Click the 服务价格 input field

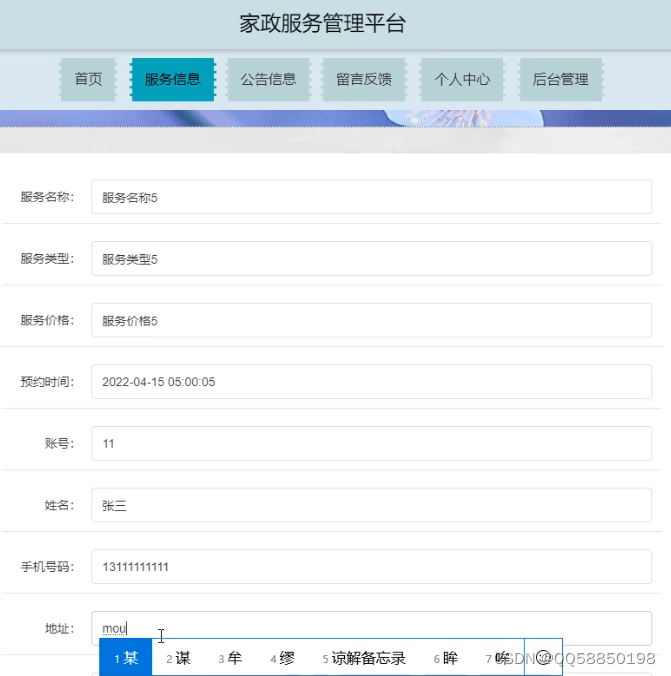coord(371,320)
